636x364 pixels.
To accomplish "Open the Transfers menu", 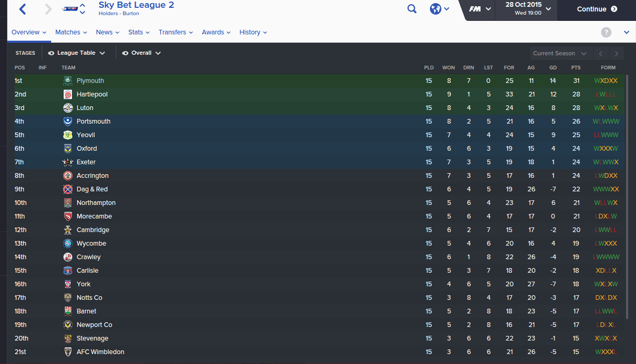I will (x=176, y=32).
